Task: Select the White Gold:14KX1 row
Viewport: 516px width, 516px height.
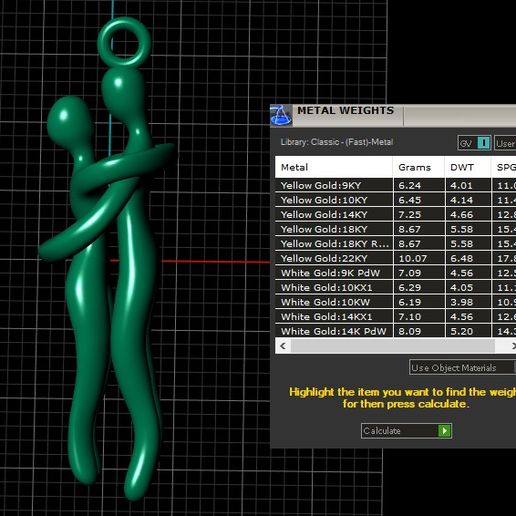Action: pyautogui.click(x=395, y=317)
